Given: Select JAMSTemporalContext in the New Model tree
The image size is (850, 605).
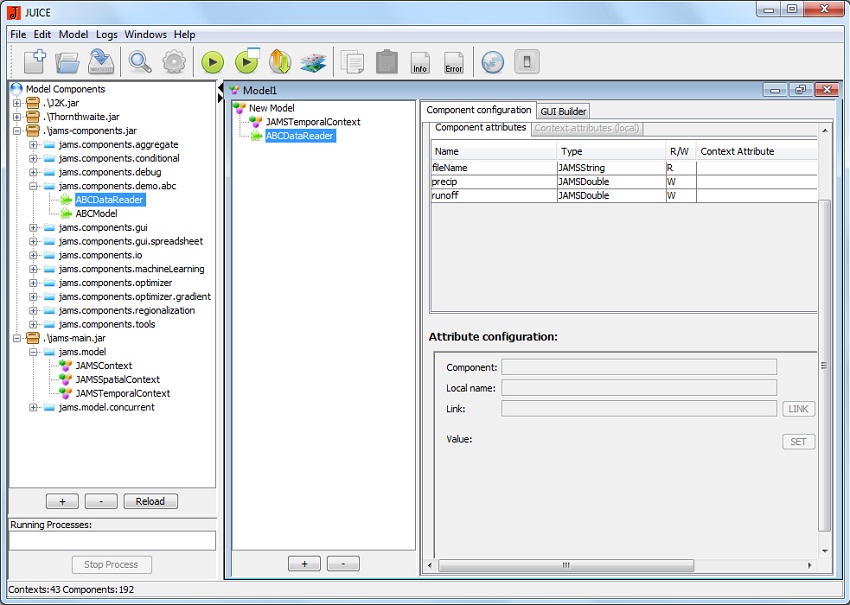Looking at the screenshot, I should pyautogui.click(x=312, y=122).
